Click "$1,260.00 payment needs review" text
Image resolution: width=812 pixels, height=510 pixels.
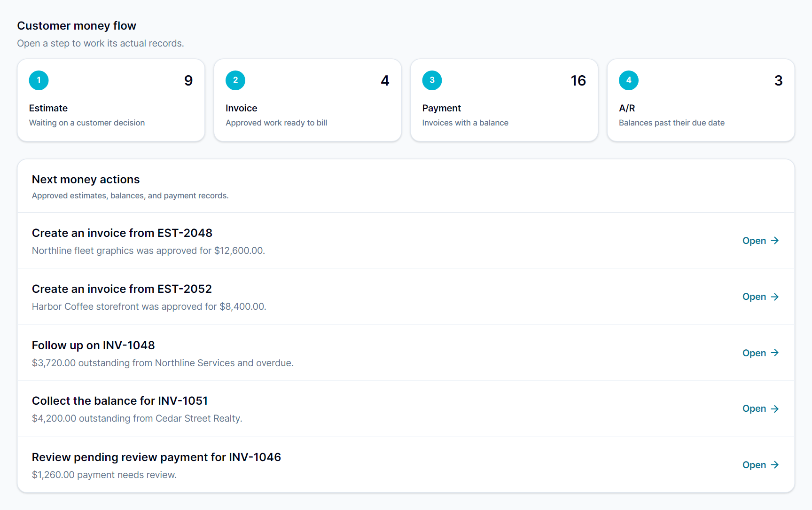[x=104, y=475]
